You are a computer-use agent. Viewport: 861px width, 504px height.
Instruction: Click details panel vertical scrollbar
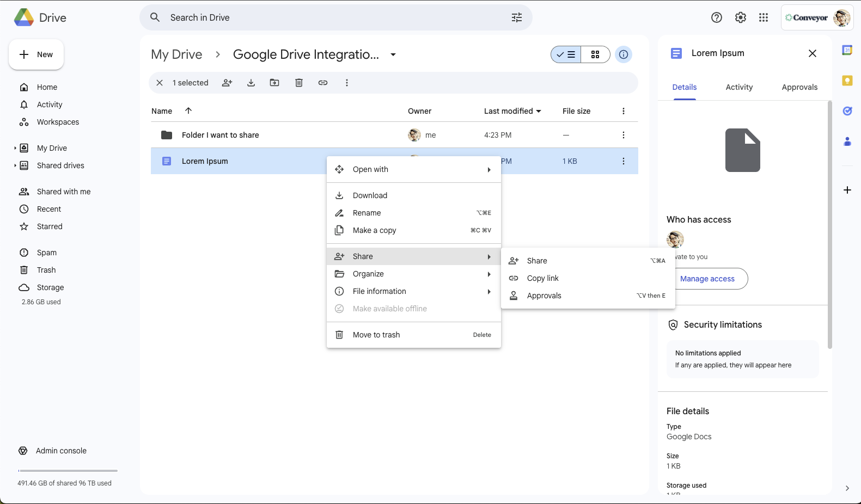[x=830, y=224]
